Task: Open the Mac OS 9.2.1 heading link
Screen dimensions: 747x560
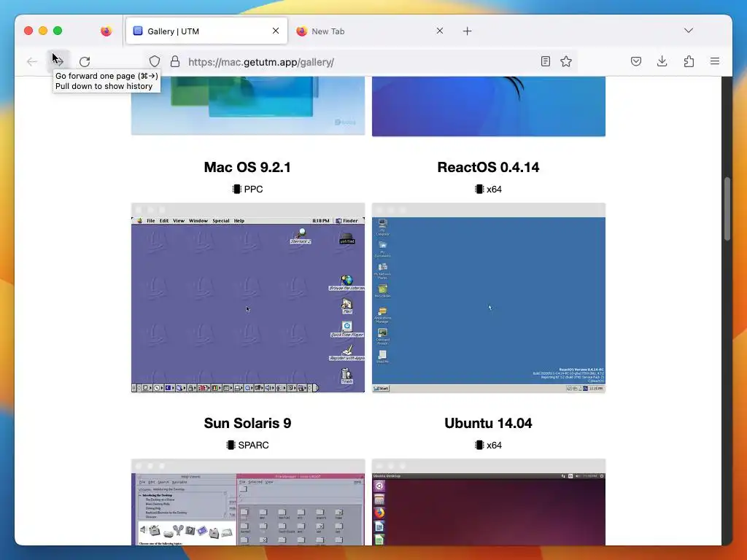Action: 247,167
